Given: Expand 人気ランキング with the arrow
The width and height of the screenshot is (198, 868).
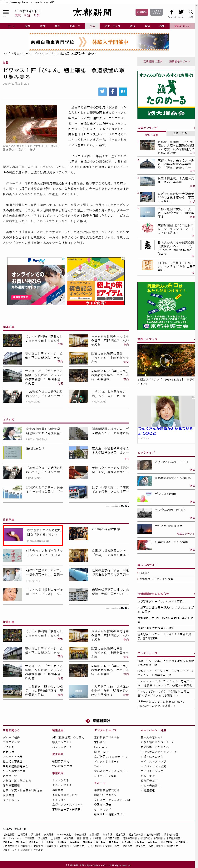Looking at the screenshot, I should [194, 128].
